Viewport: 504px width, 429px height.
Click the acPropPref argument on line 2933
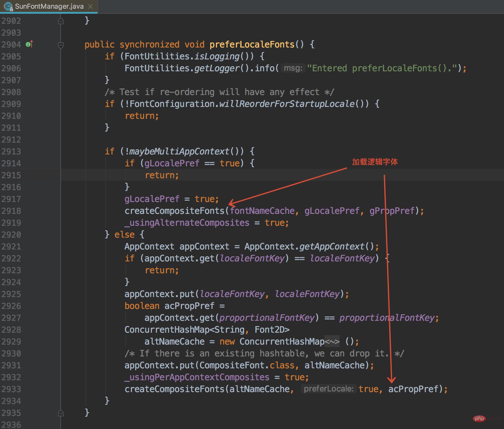(x=413, y=389)
